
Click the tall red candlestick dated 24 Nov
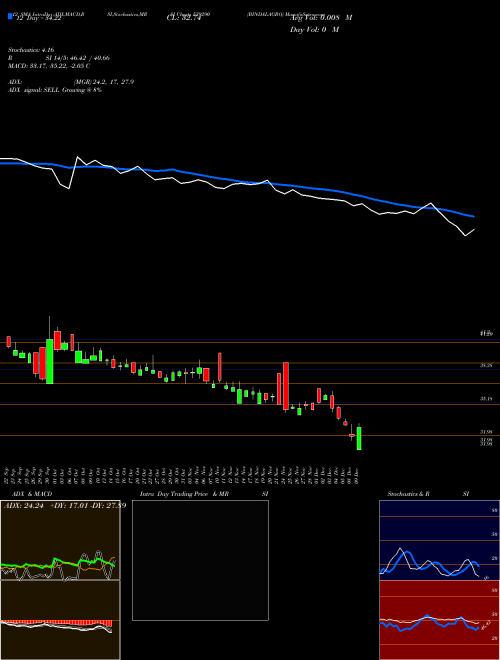pyautogui.click(x=286, y=386)
